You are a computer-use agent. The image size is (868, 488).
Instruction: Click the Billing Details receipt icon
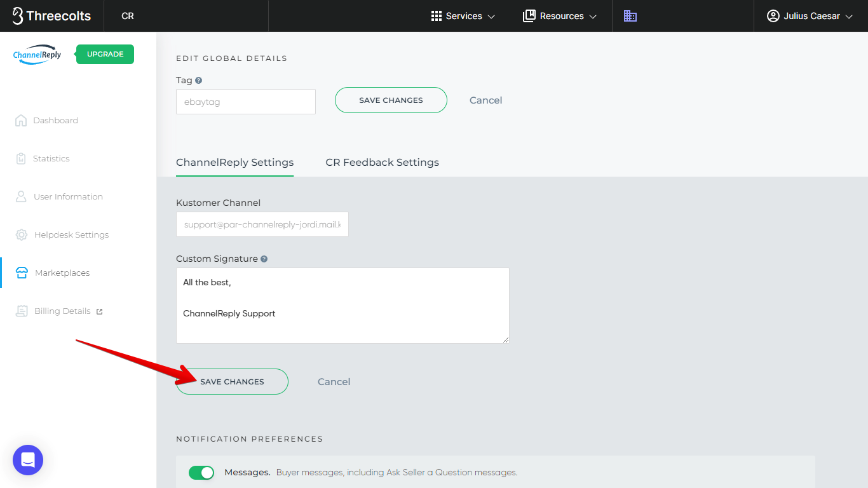tap(22, 311)
